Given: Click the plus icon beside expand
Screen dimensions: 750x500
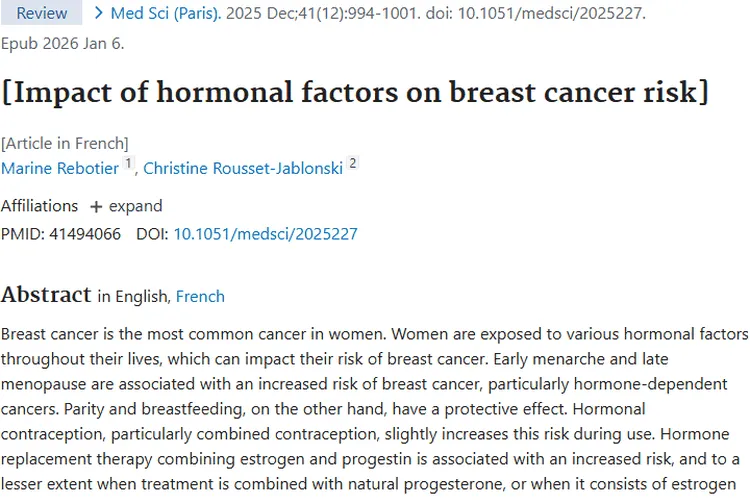Looking at the screenshot, I should [x=96, y=206].
